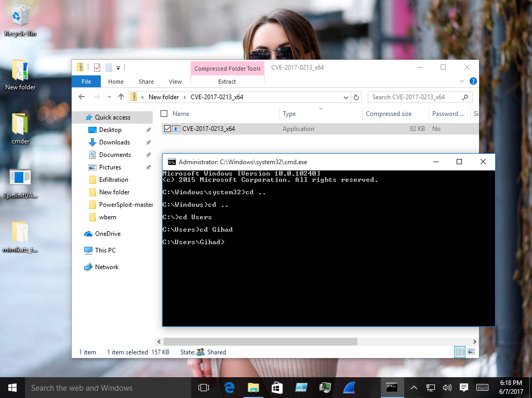Click the Search the web and Windows box
532x398 pixels.
tap(108, 388)
